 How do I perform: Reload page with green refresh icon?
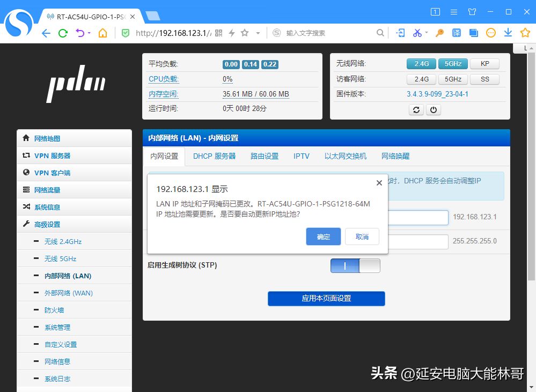click(63, 33)
